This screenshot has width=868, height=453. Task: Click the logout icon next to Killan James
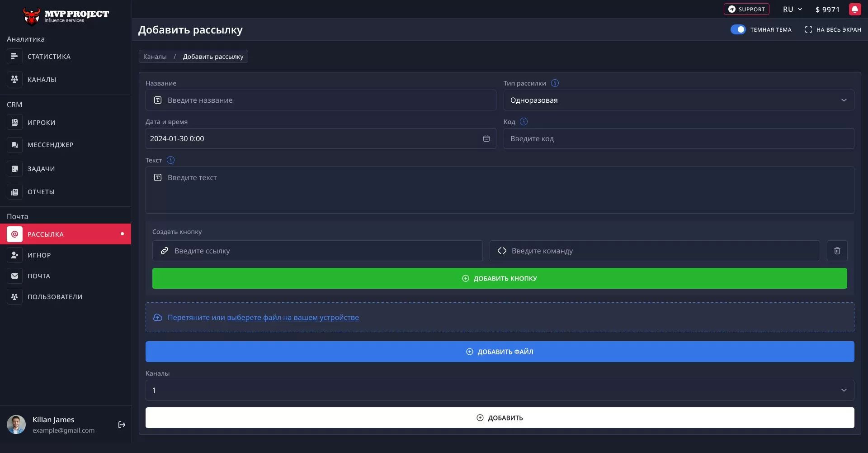(122, 424)
